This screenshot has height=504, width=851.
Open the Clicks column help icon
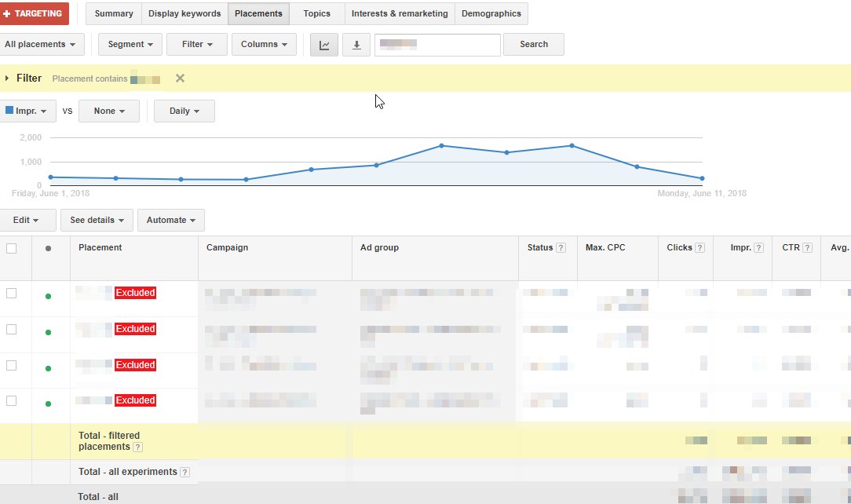pos(699,248)
